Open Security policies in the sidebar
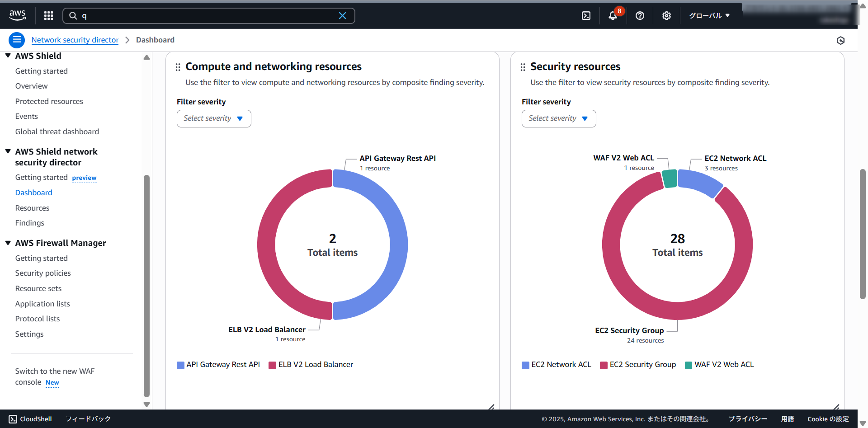Image resolution: width=868 pixels, height=428 pixels. click(x=43, y=273)
